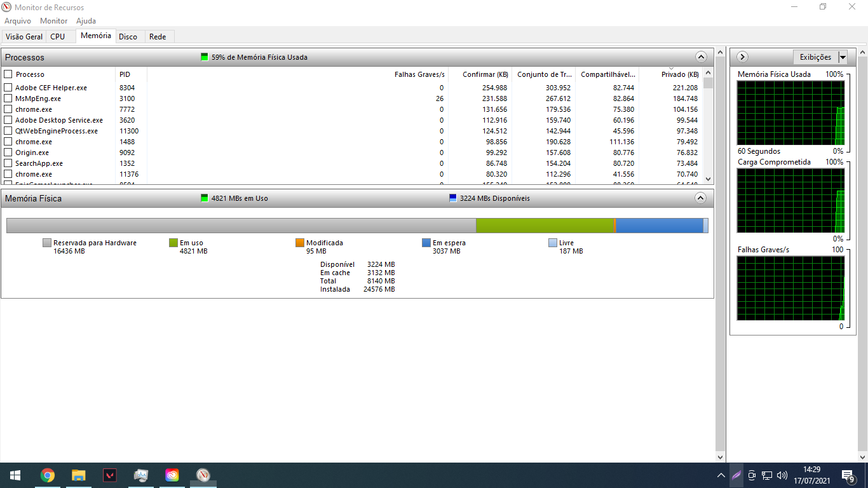Sort by Privado (KB) column
This screenshot has width=868, height=488.
670,74
